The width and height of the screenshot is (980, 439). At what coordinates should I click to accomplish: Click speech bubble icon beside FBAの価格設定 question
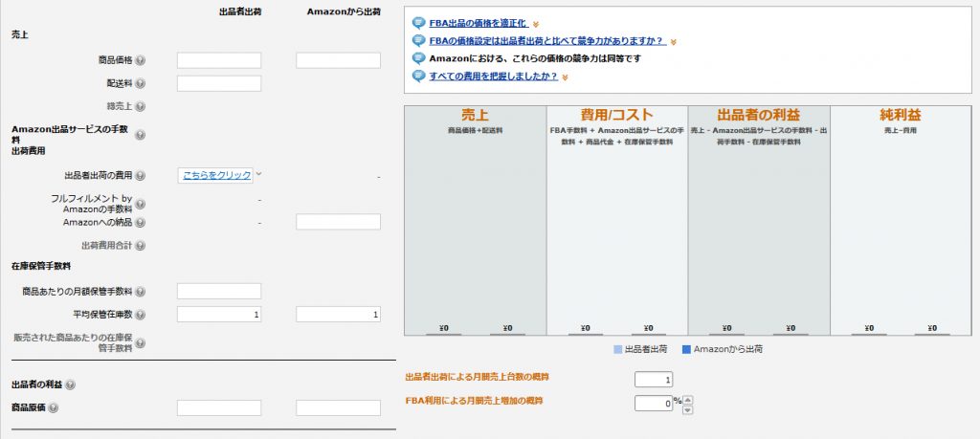[x=419, y=41]
